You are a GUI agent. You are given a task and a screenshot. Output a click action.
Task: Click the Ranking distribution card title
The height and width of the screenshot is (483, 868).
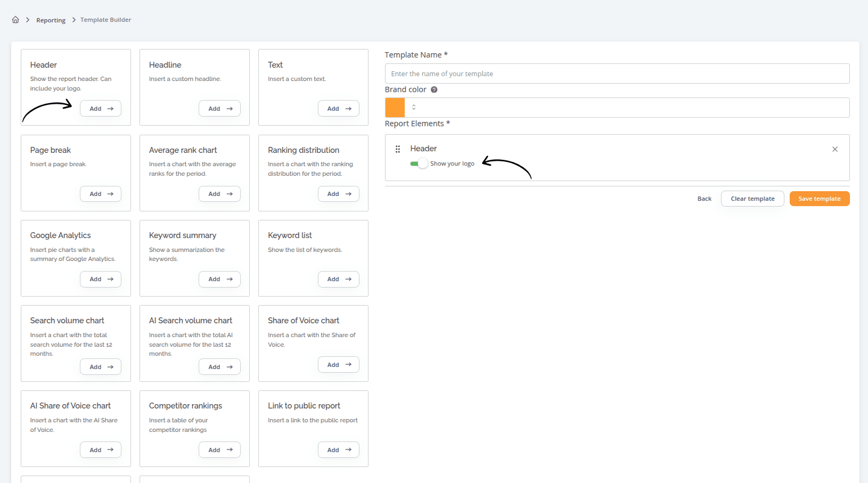click(304, 150)
